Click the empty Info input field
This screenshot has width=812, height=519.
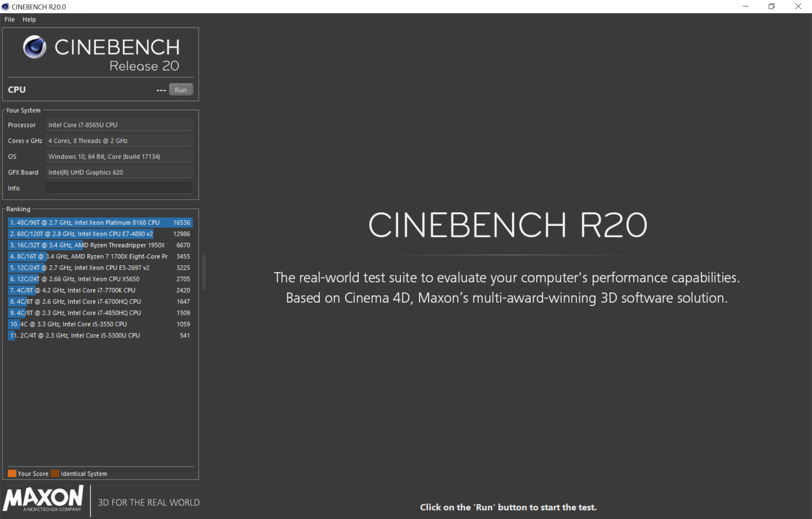(x=119, y=188)
